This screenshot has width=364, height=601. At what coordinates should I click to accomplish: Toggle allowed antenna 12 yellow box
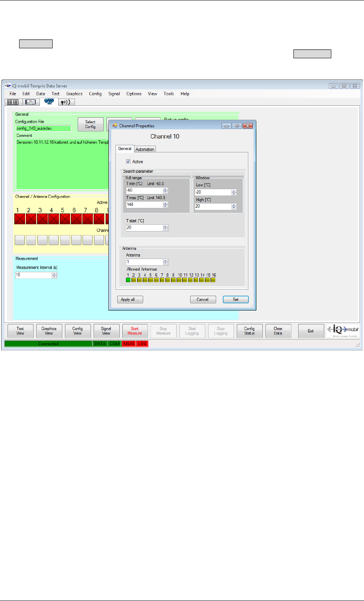click(191, 280)
